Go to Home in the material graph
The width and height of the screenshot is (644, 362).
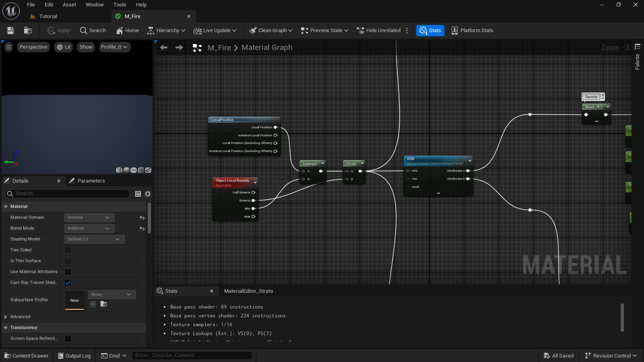(x=127, y=31)
